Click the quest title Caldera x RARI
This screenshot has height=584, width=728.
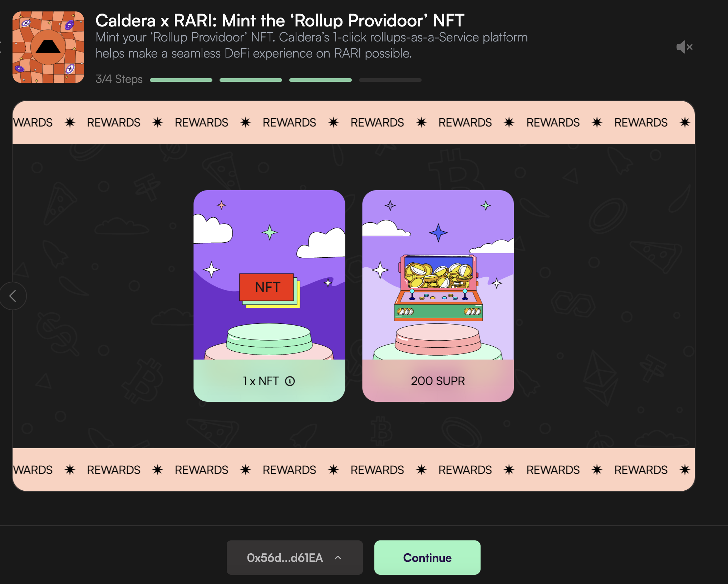click(280, 20)
